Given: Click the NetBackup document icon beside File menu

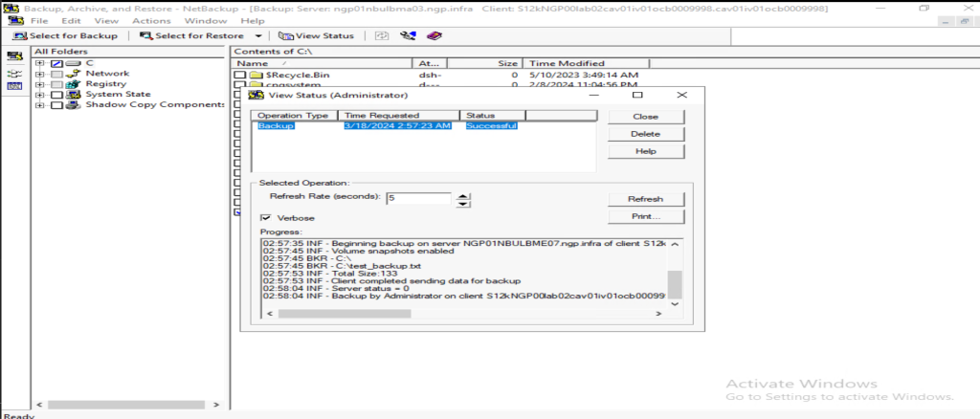Looking at the screenshot, I should pyautogui.click(x=15, y=21).
